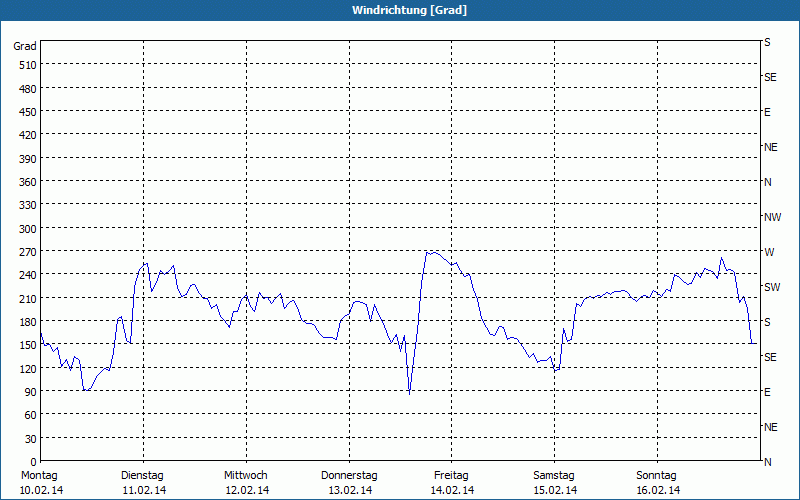The image size is (800, 500).
Task: Click the date 15.02.14
Action: pos(555,491)
